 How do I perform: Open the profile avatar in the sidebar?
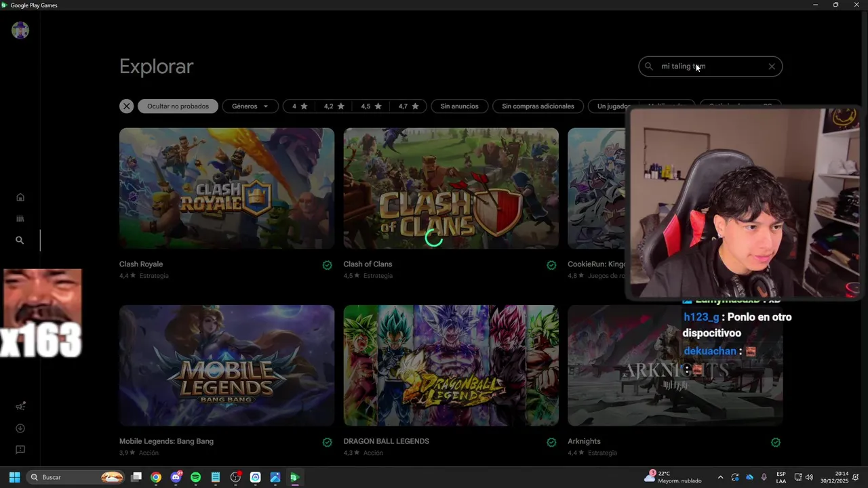[20, 30]
